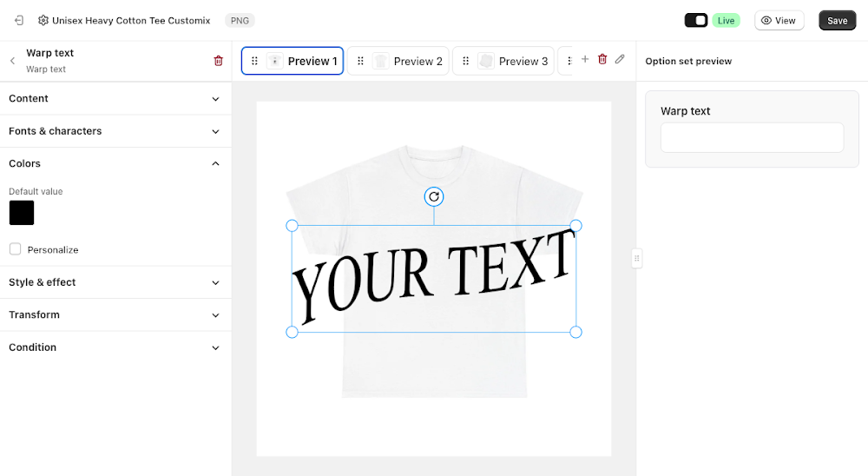Image resolution: width=868 pixels, height=476 pixels.
Task: Go back using the left chevron
Action: point(12,61)
